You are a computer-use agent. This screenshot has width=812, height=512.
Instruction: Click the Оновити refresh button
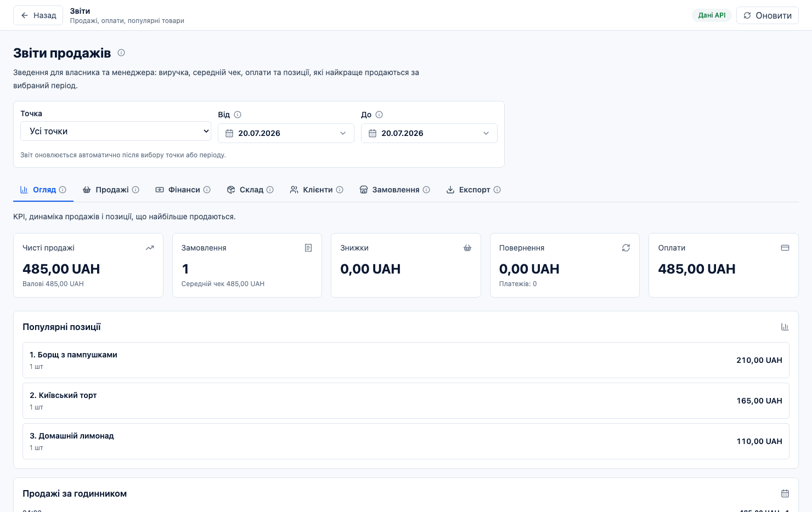[768, 15]
